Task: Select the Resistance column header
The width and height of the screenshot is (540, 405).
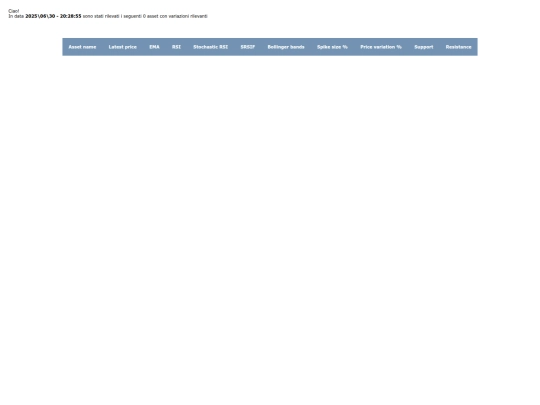Action: point(458,47)
